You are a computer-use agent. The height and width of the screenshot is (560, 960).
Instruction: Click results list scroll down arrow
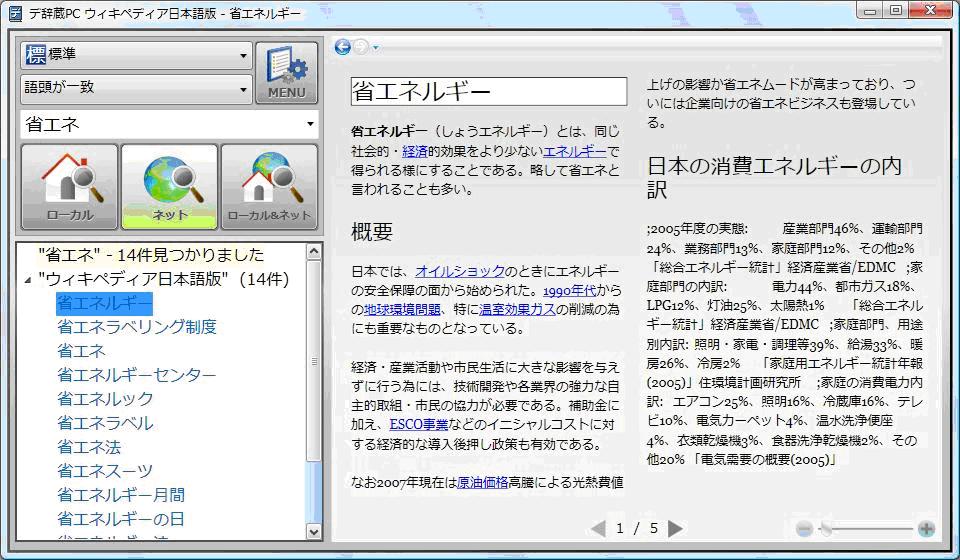tap(313, 532)
